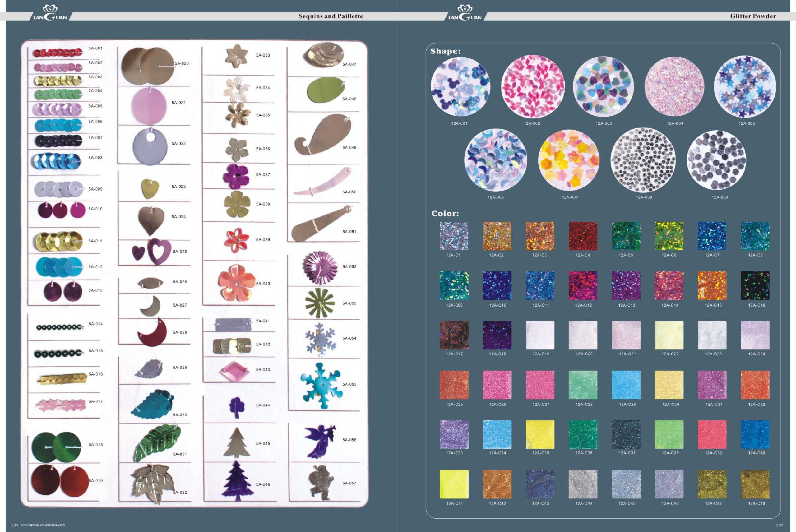Viewport: 796px width, 532px height.
Task: Choose the sky blue swatch 12A-C29
Action: point(626,385)
